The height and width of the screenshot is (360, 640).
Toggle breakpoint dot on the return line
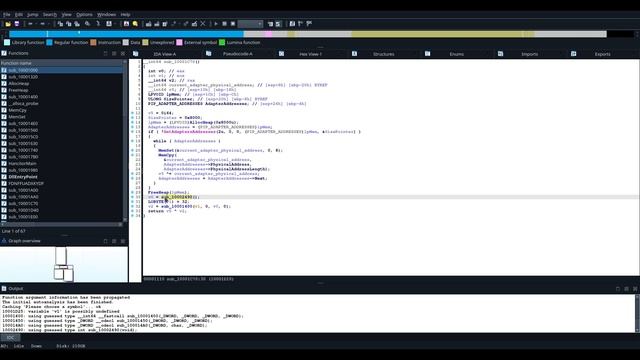(x=133, y=211)
